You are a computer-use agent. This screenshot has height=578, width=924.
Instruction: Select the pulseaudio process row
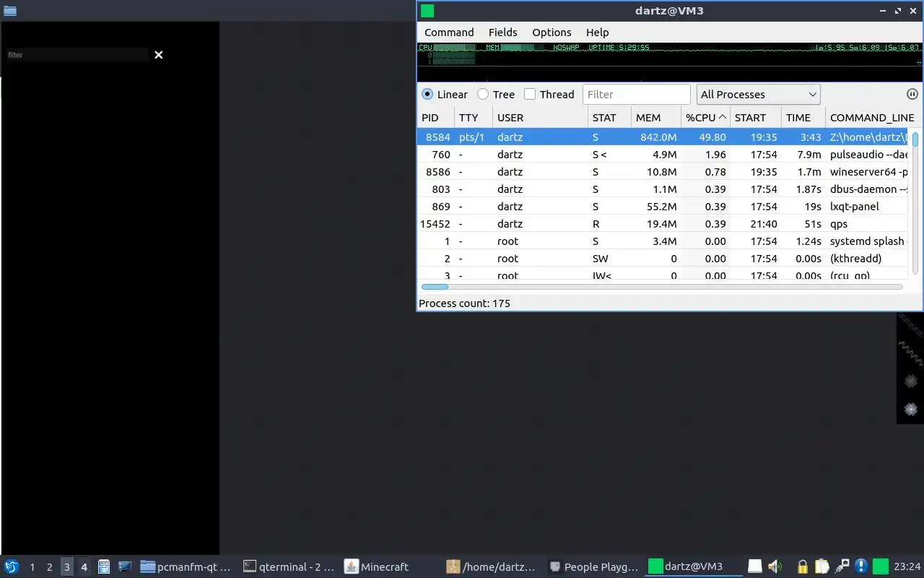point(663,155)
